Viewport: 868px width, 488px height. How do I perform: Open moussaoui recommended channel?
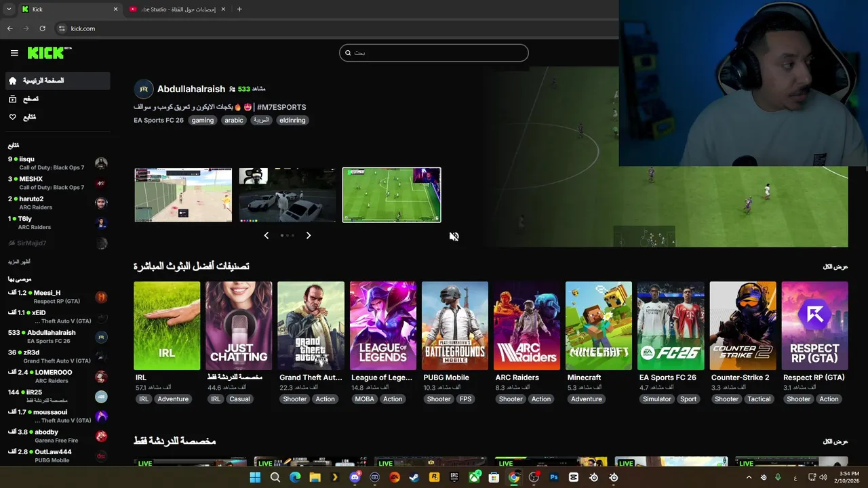(57, 416)
